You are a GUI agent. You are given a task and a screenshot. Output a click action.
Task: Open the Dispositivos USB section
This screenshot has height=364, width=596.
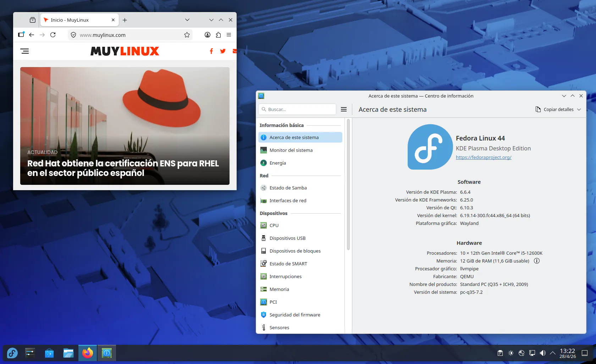click(287, 238)
